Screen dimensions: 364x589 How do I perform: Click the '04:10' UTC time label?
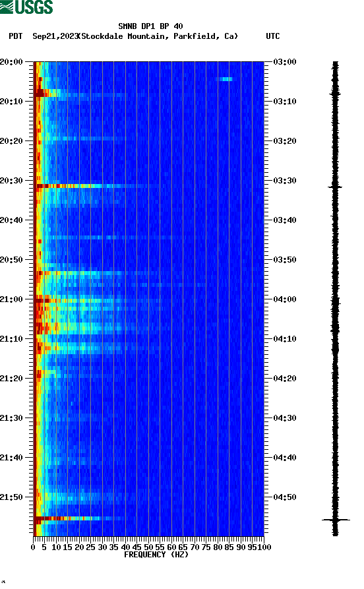285,339
